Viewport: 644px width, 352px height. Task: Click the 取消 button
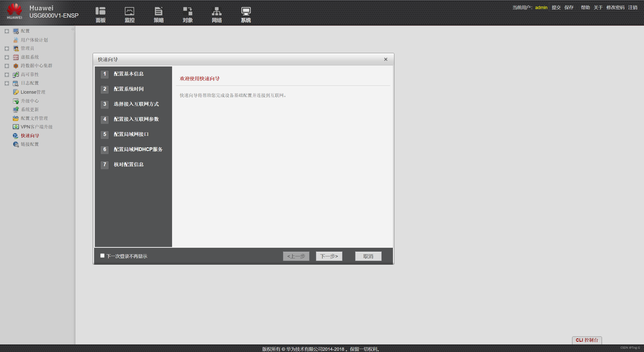point(368,256)
